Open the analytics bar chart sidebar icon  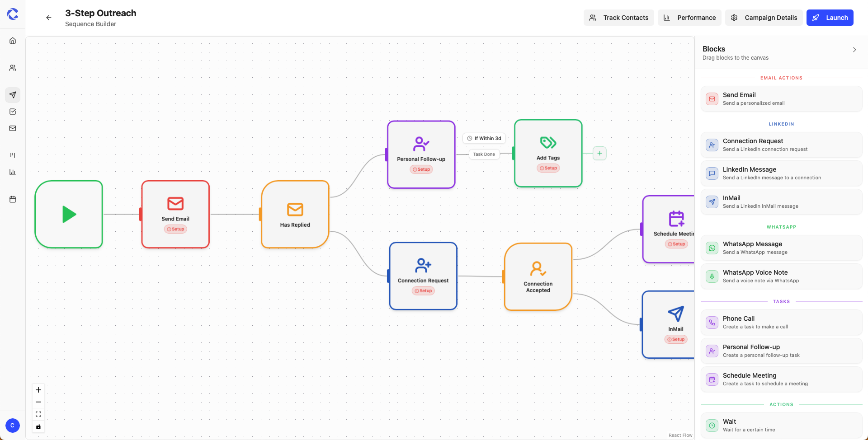(x=13, y=172)
